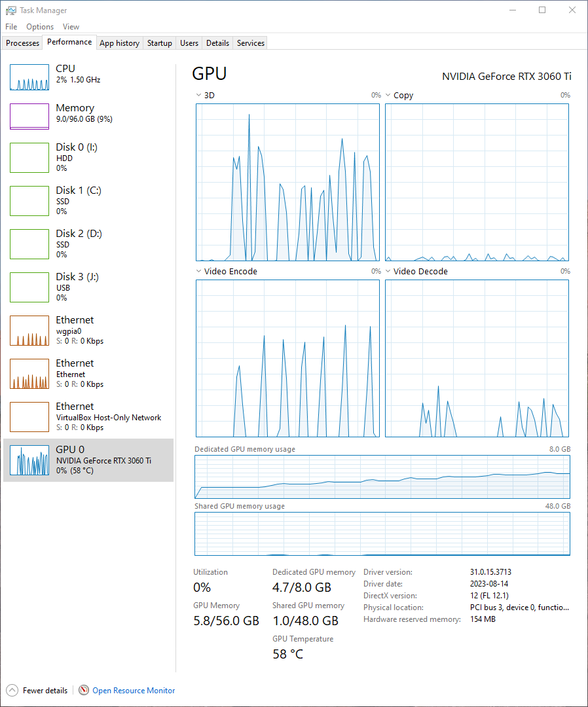Switch to the Processes tab
This screenshot has width=588, height=707.
[23, 43]
